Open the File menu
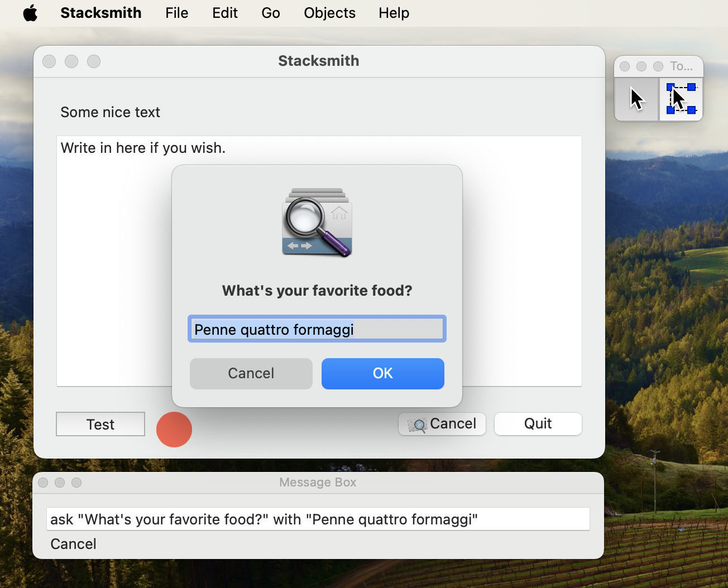Image resolution: width=728 pixels, height=588 pixels. [177, 13]
